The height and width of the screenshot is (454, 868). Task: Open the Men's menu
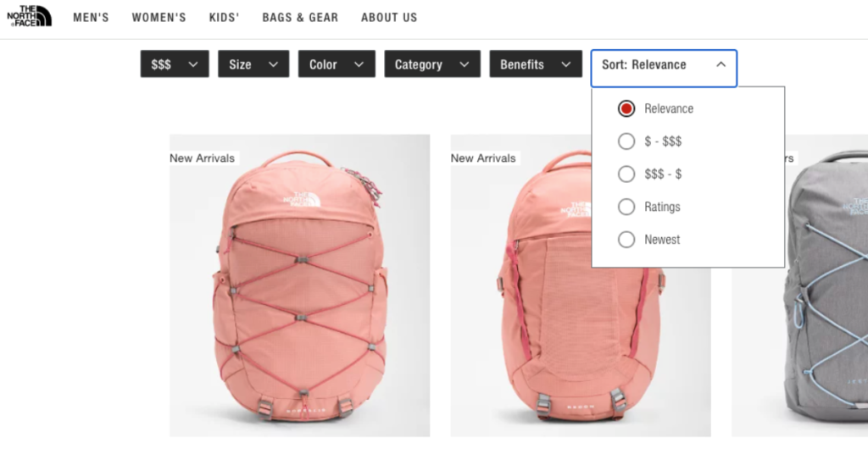[x=91, y=17]
